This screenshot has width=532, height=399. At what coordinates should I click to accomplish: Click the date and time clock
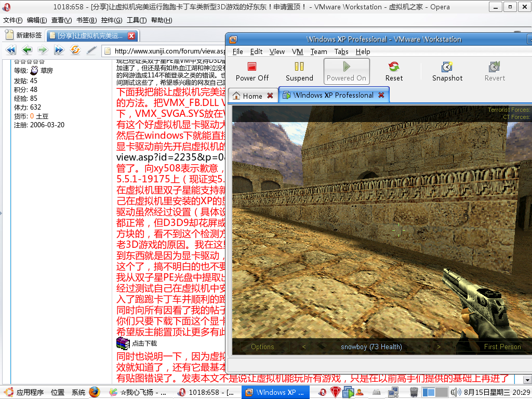pyautogui.click(x=497, y=392)
